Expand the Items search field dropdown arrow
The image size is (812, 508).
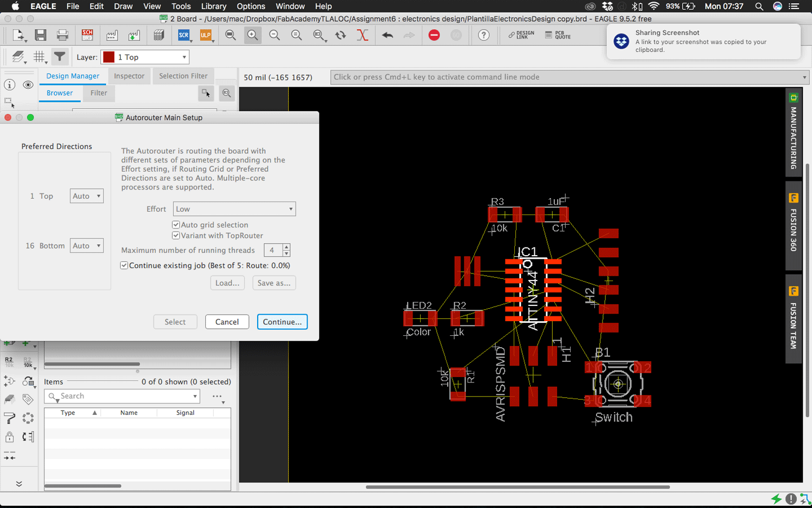click(x=195, y=396)
